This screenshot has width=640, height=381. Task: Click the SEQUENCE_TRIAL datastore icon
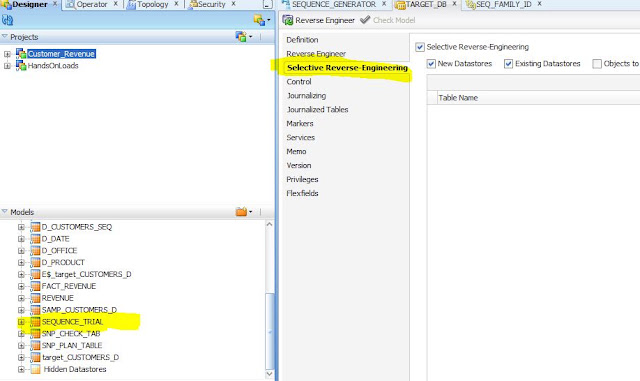36,322
